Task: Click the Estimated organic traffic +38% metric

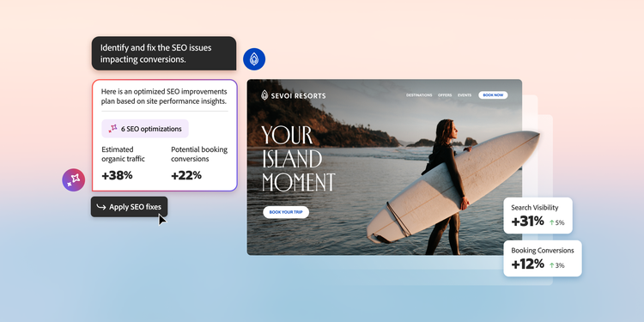Action: coord(123,163)
